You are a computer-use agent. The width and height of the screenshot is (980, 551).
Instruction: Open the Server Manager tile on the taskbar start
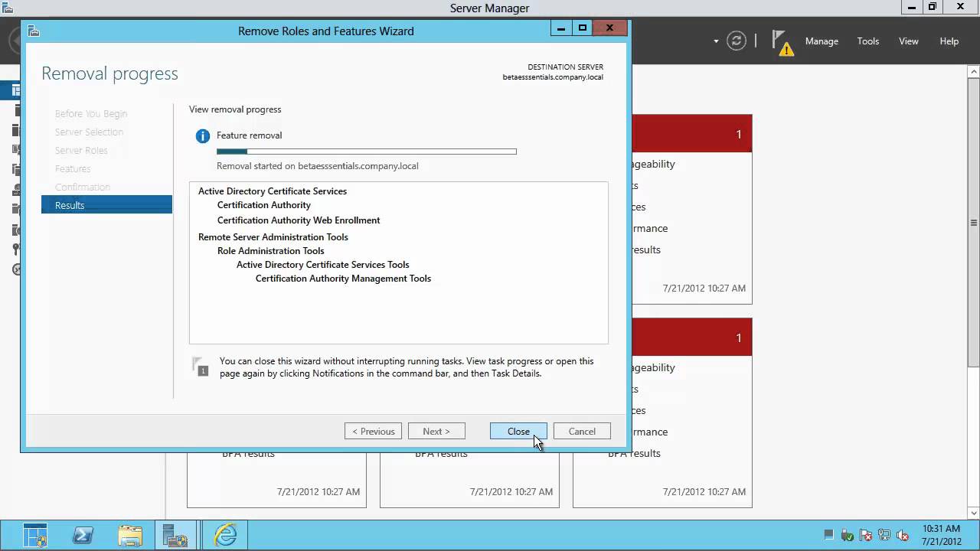(35, 536)
